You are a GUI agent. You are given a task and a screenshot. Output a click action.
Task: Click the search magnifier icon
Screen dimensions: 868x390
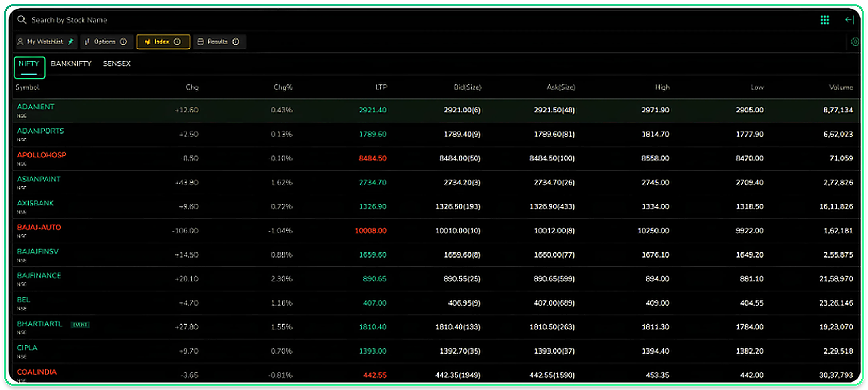coord(22,20)
